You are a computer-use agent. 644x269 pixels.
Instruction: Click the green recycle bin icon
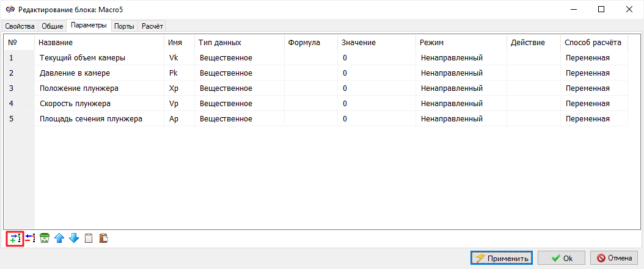tap(45, 239)
